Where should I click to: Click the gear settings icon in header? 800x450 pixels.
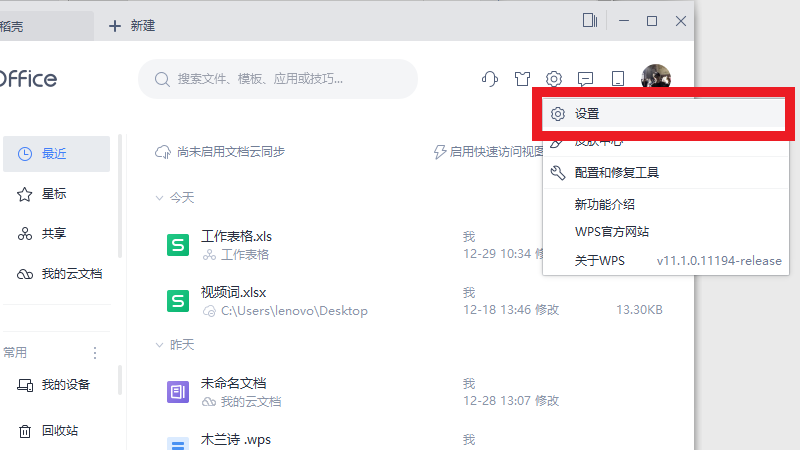554,79
